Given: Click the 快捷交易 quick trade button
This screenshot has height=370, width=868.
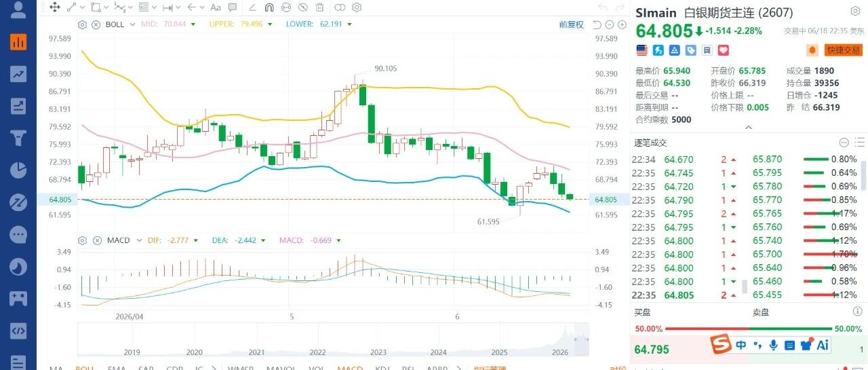Looking at the screenshot, I should 844,50.
